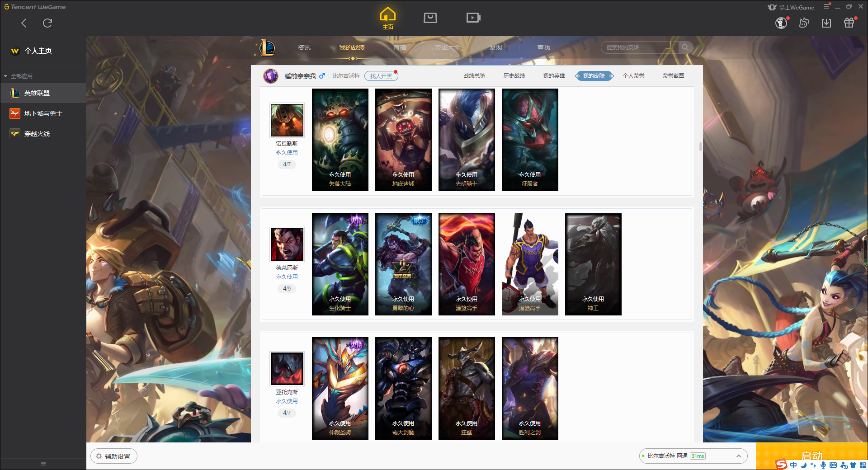The height and width of the screenshot is (470, 868).
Task: Open the 征服者 skin card
Action: point(530,140)
